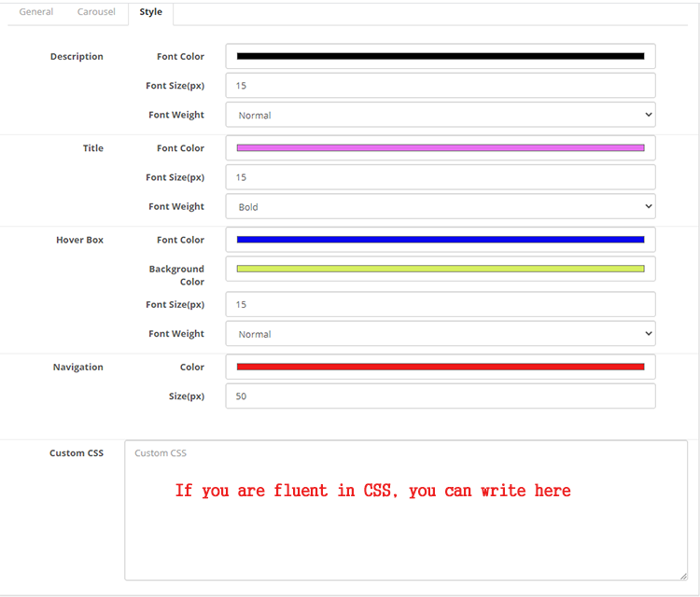
Task: Choose the Hover Box font color swatch
Action: click(441, 240)
